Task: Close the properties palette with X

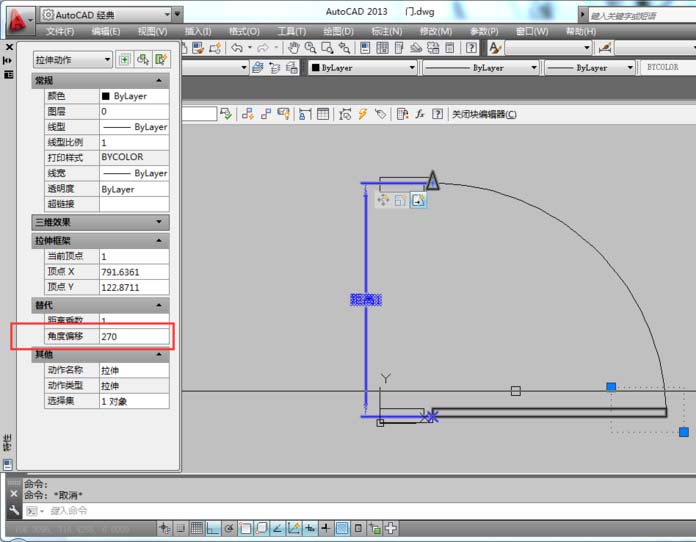Action: (x=9, y=47)
